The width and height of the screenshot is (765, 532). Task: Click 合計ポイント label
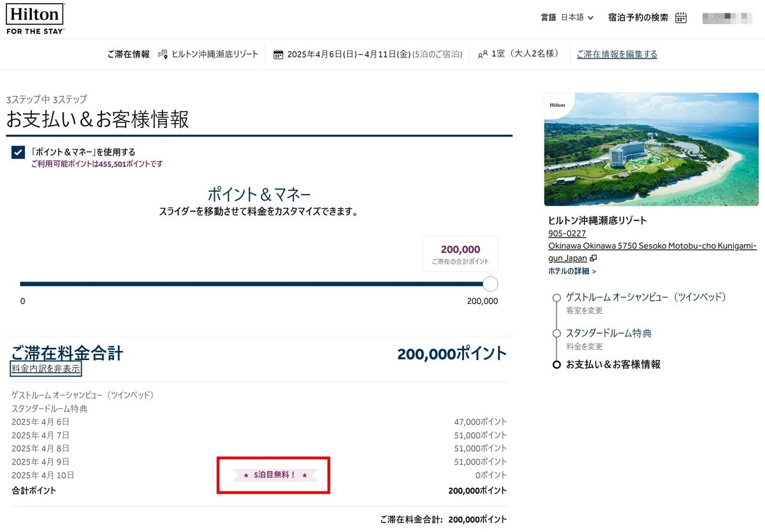click(x=34, y=491)
